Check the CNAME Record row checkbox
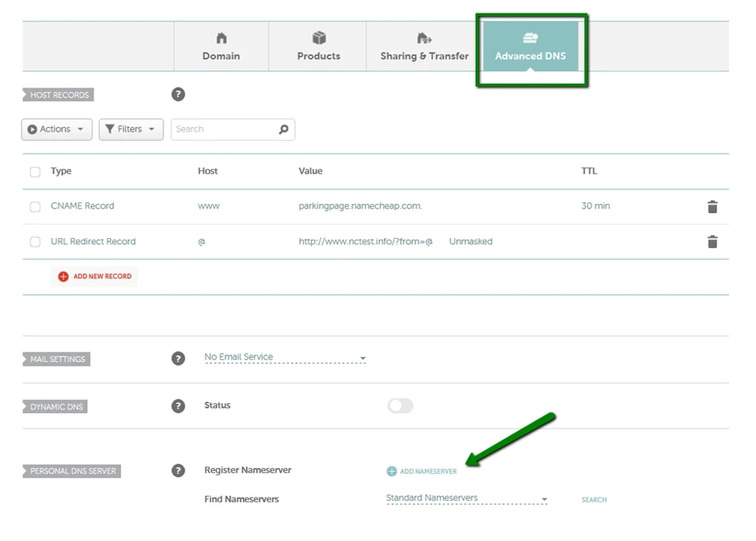 pos(35,206)
